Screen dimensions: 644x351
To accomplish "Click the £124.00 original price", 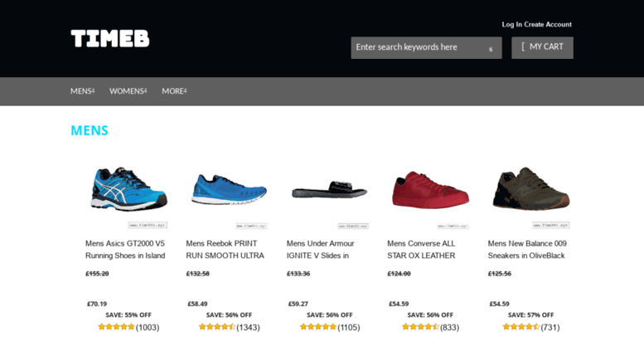I will pyautogui.click(x=399, y=274).
